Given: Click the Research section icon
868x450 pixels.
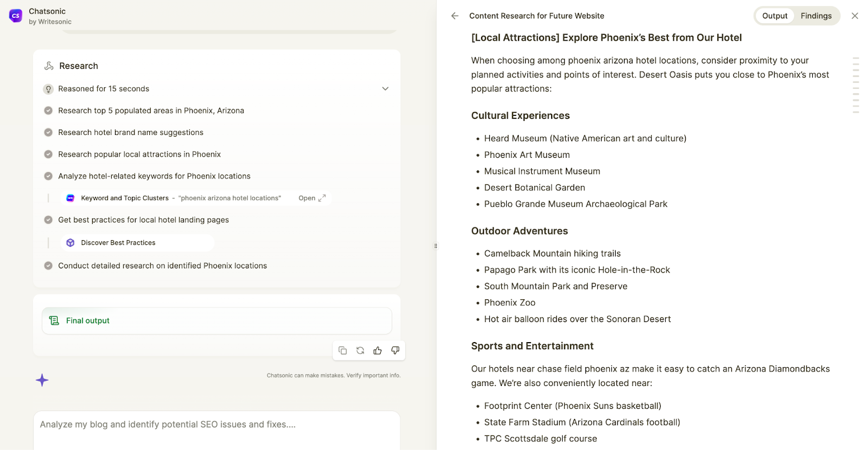Looking at the screenshot, I should click(49, 66).
